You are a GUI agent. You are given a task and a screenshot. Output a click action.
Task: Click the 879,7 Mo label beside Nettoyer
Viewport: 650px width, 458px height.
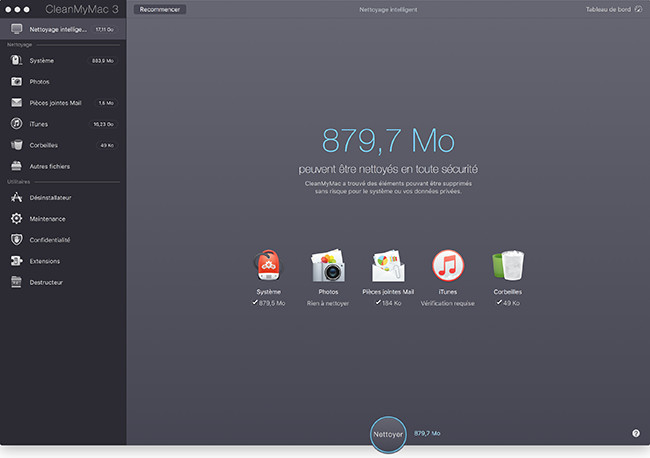click(x=427, y=433)
